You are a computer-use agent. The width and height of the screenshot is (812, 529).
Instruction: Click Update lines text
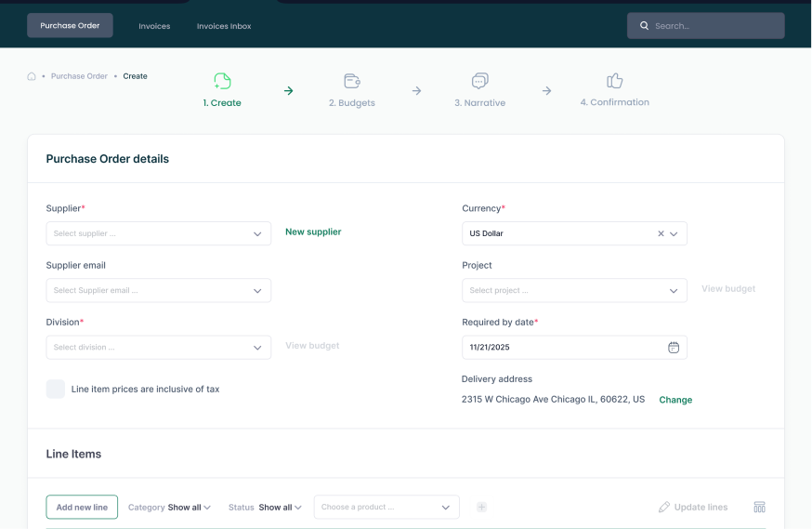point(701,508)
